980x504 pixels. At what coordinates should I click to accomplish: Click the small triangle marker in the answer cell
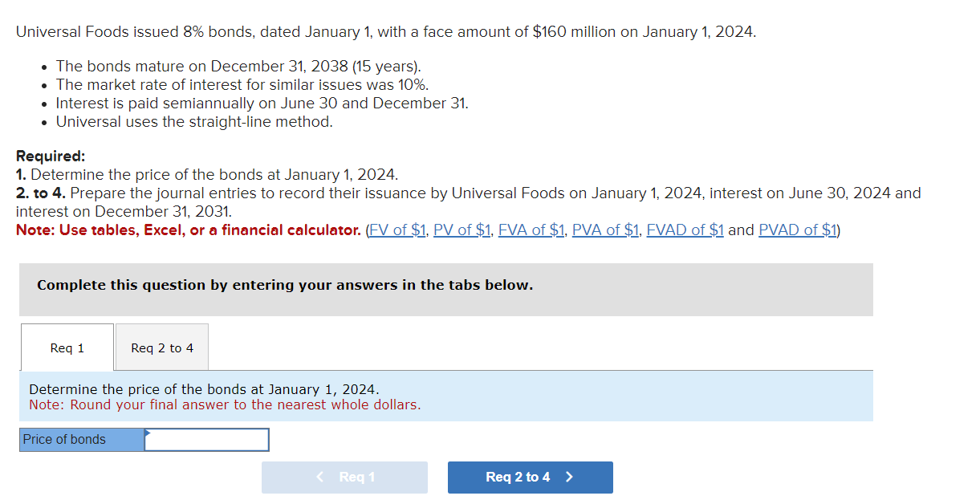click(x=148, y=435)
